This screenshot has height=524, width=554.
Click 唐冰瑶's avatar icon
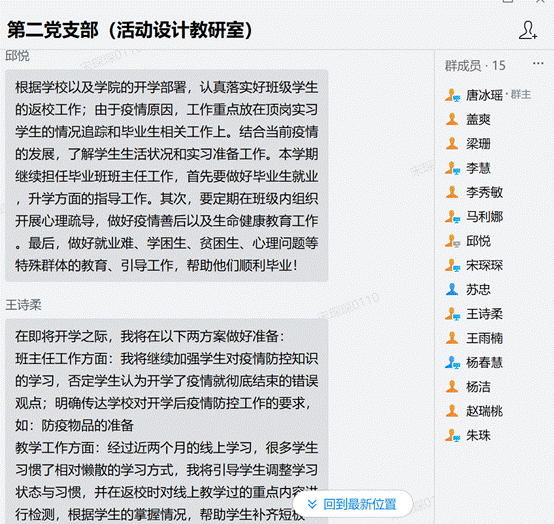[452, 95]
